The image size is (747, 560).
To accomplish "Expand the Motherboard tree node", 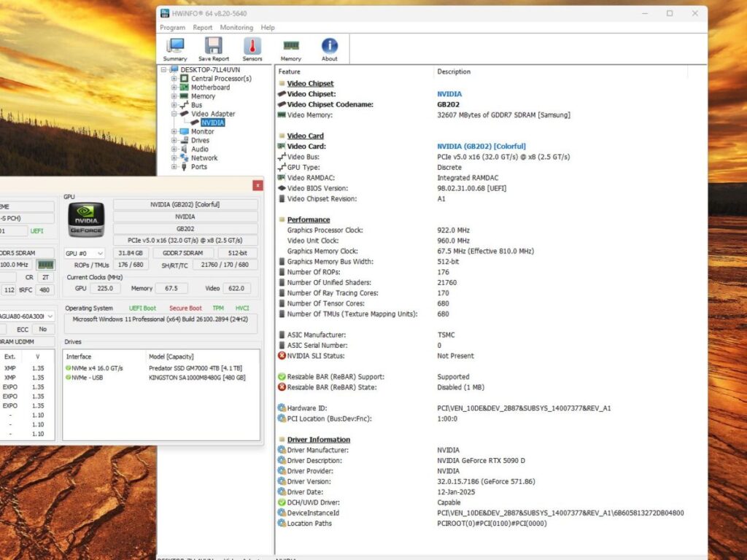I will coord(174,87).
